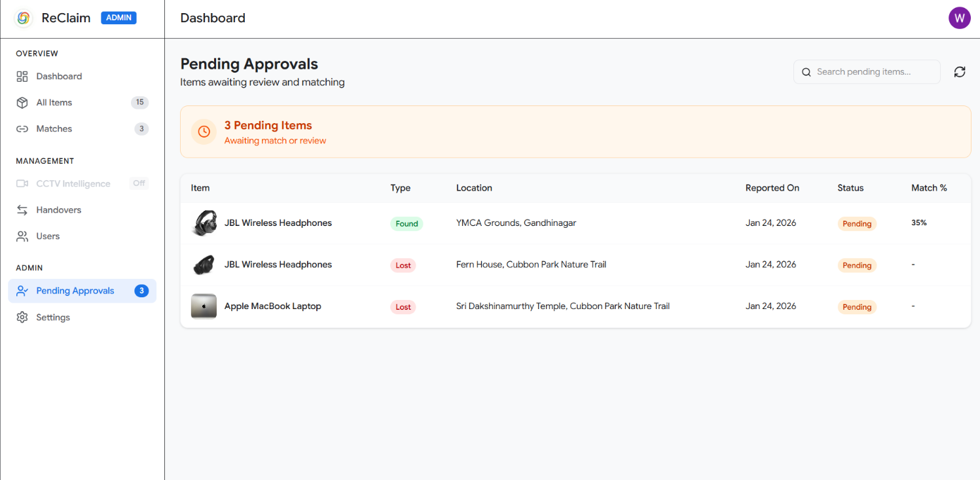Click the search magnifier icon

coord(807,72)
